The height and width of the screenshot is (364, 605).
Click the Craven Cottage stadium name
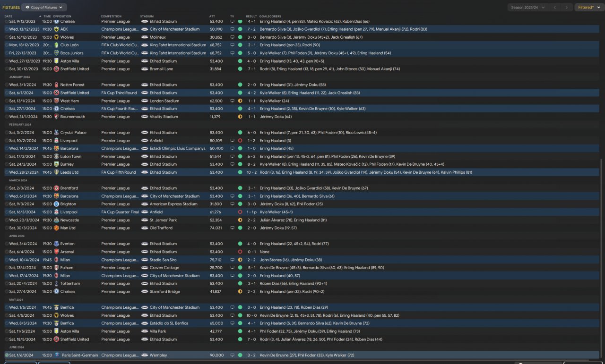tap(164, 268)
